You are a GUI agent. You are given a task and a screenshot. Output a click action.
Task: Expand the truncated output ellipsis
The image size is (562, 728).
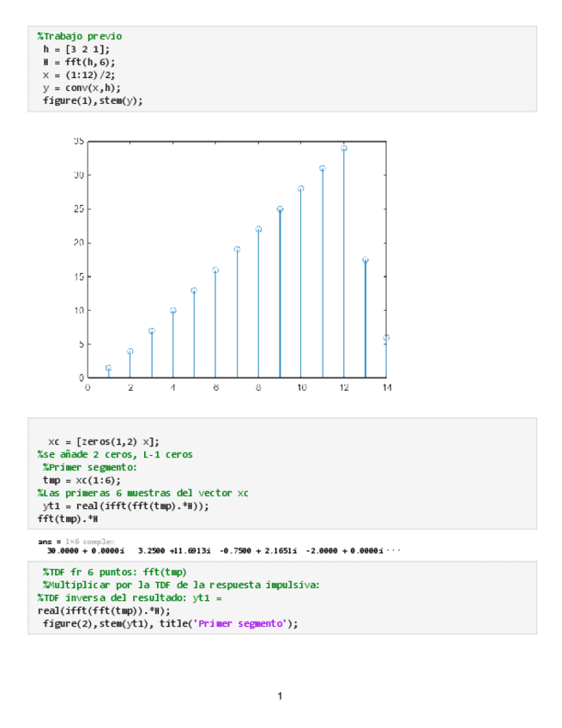click(x=394, y=551)
